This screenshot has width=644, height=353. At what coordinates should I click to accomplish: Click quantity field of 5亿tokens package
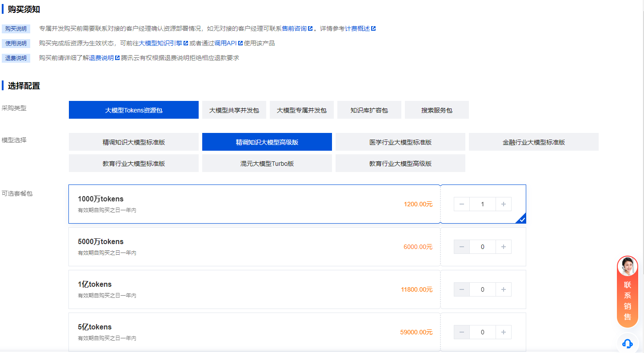[483, 332]
